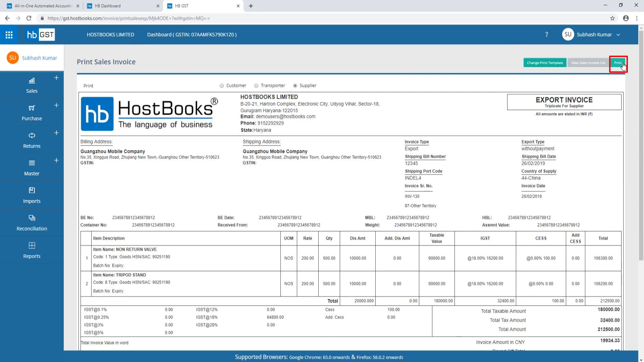Go forward using browser forward arrow
This screenshot has height=362, width=644.
[18, 18]
